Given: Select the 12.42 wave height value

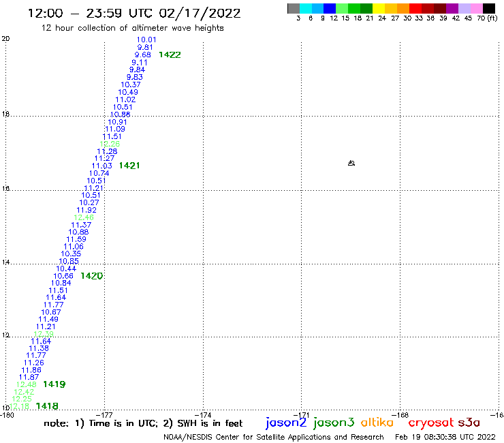Looking at the screenshot, I should [24, 392].
